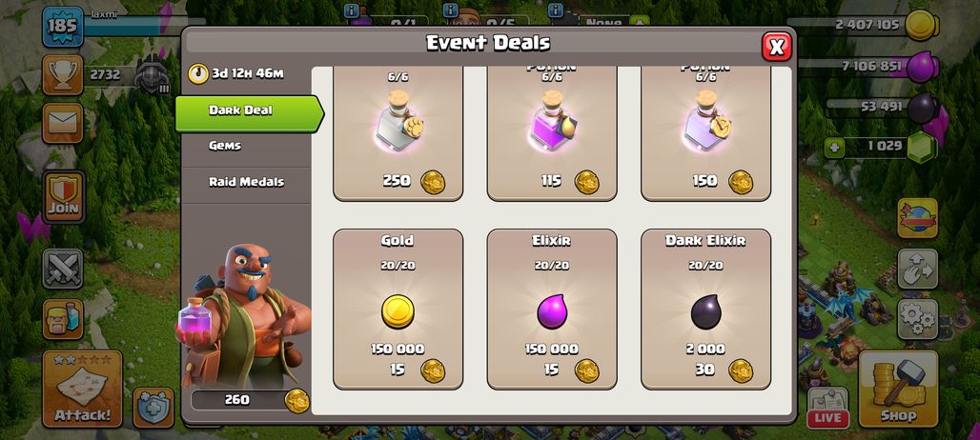Buy the potion costing 115 medals
Screen dimensions: 980x440
pos(552,133)
